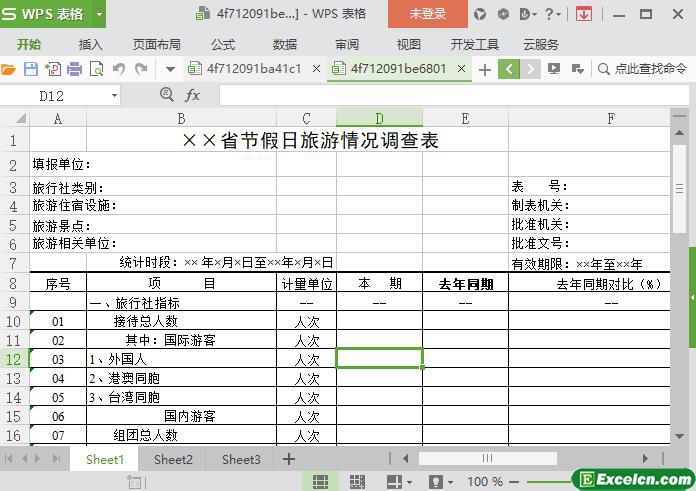Expand the quick access toolbar customize dropdown
Image resolution: width=696 pixels, height=491 pixels.
(169, 69)
